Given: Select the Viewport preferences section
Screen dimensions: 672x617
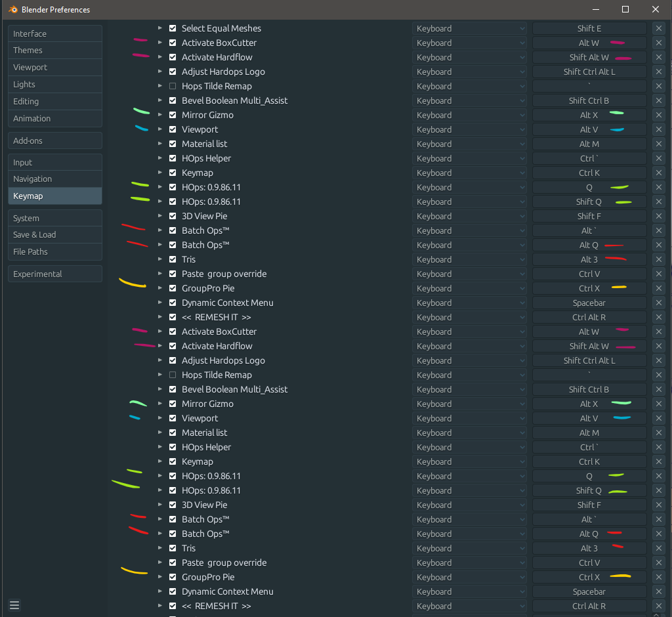Looking at the screenshot, I should click(x=55, y=68).
